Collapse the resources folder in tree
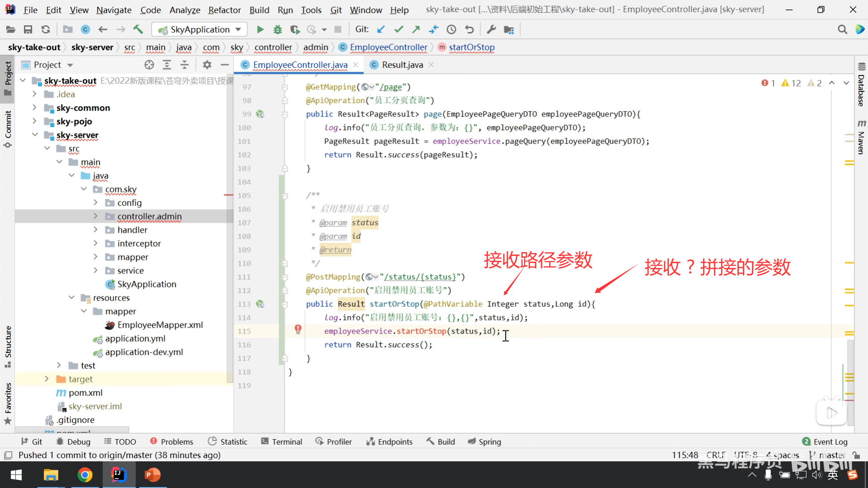Image resolution: width=868 pixels, height=488 pixels. point(71,297)
